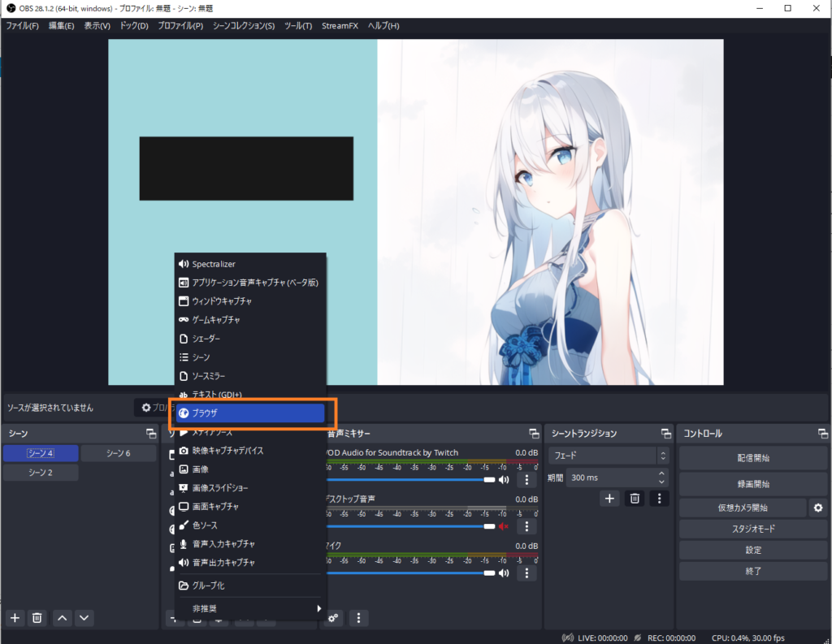The width and height of the screenshot is (832, 644).
Task: Select scene シーン 4
Action: (x=41, y=453)
